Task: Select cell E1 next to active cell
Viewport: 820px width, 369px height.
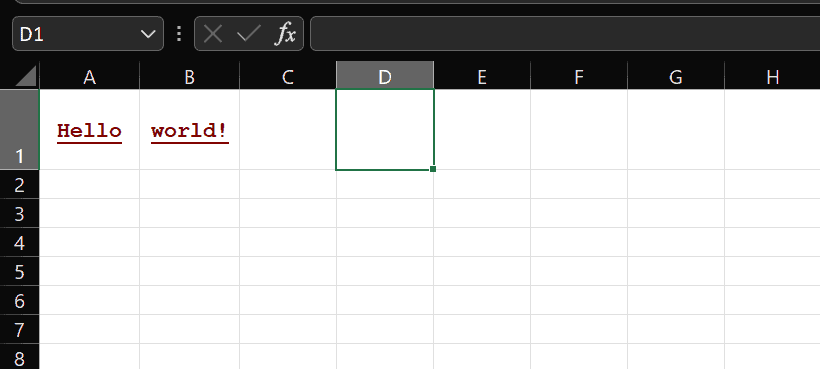Action: tap(482, 130)
